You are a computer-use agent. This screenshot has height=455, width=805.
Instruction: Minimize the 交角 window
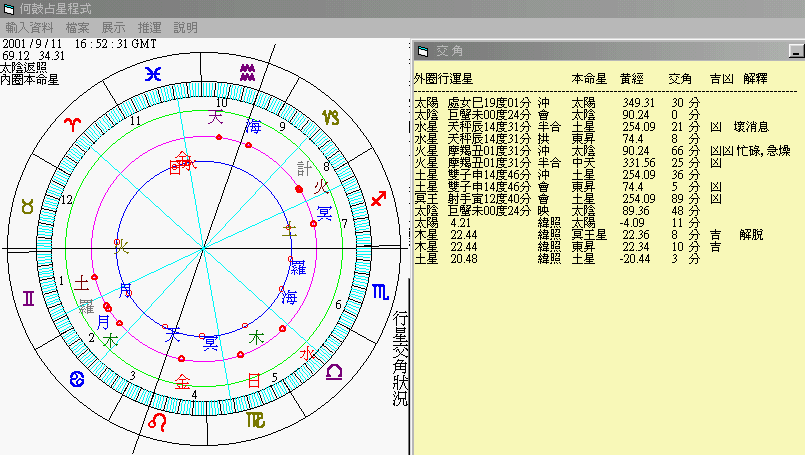(796, 51)
